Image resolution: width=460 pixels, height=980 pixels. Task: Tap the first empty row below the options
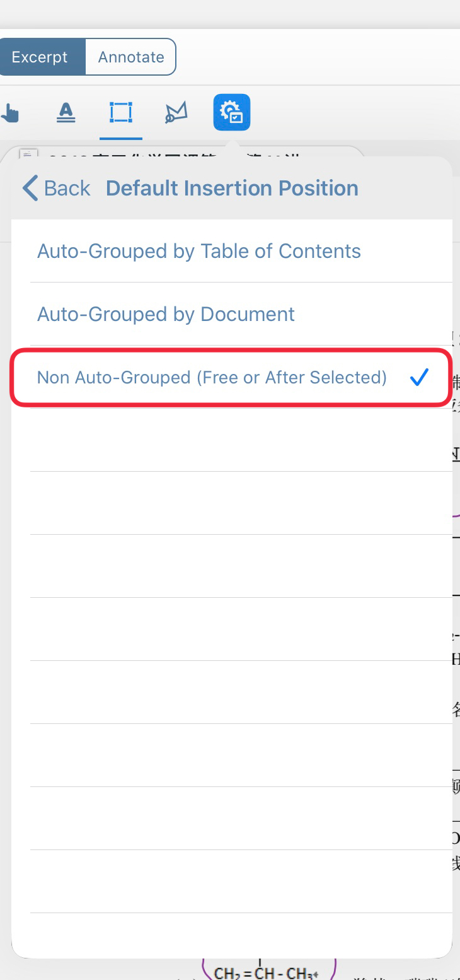click(241, 440)
